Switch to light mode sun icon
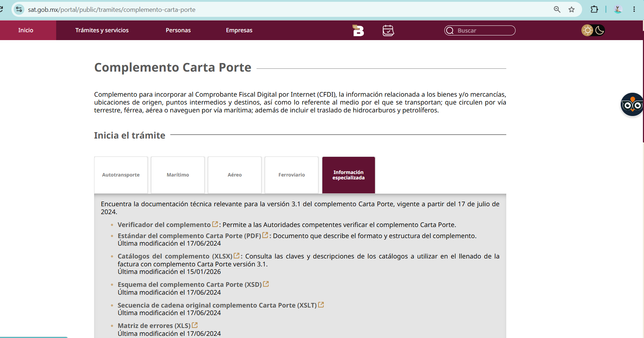 [587, 30]
